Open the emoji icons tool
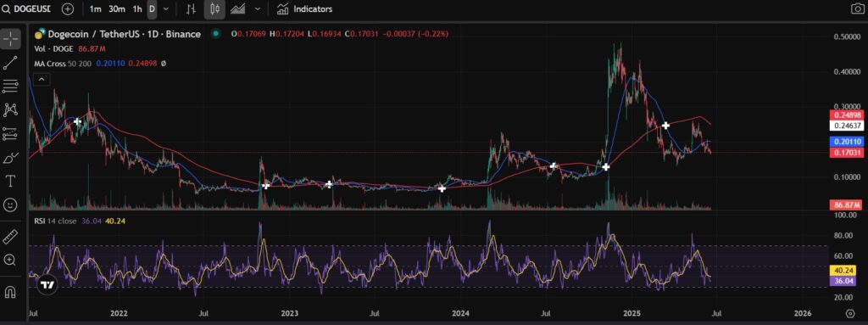Screen dimensions: 868x325 tap(10, 205)
